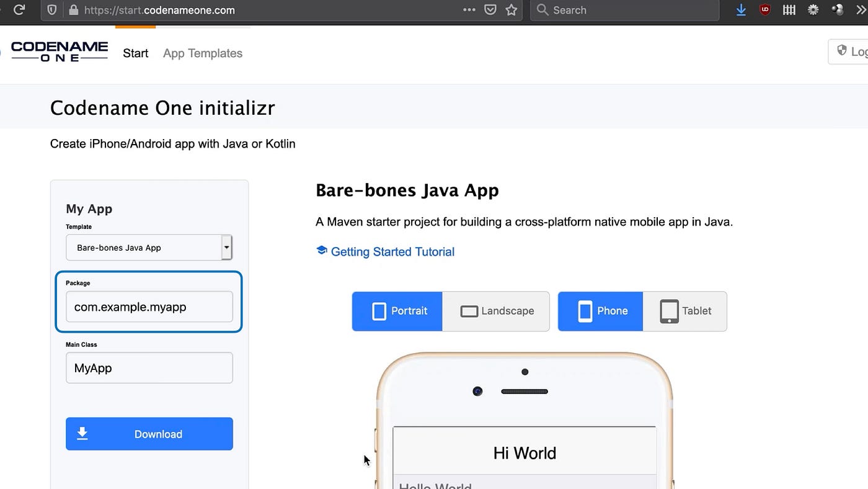Open the page actions ellipsis menu

click(x=469, y=9)
